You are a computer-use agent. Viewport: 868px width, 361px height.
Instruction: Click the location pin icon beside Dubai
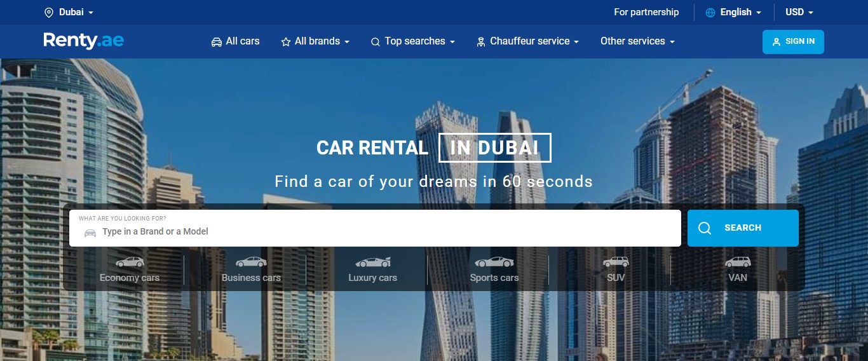point(49,12)
